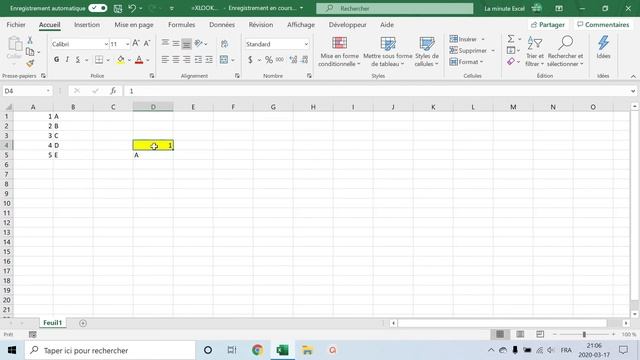Click the Rechercher search box
640x360 pixels.
point(395,8)
